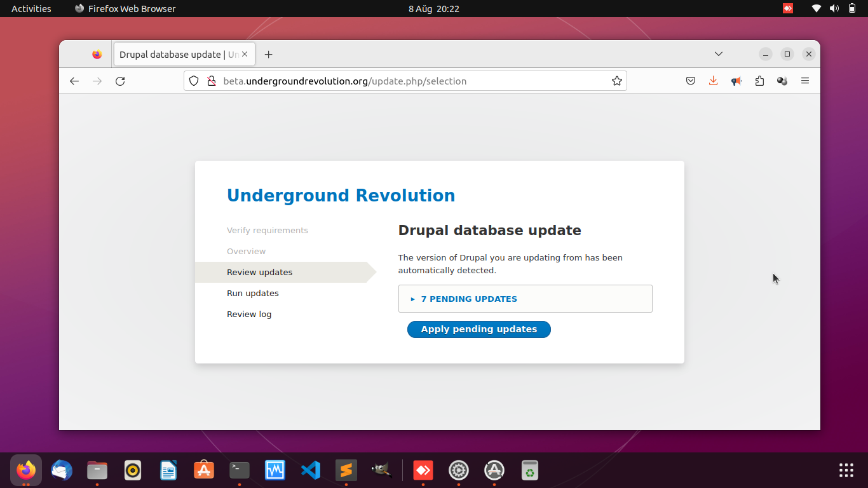Click the URL address bar

point(405,81)
